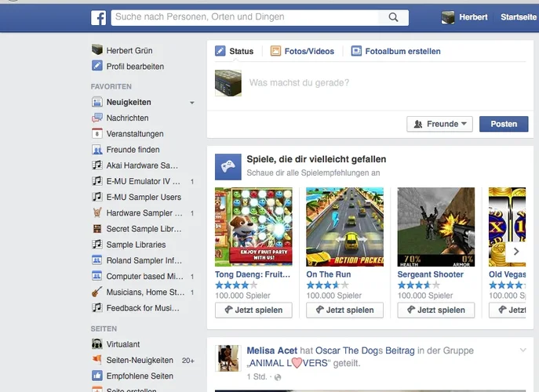Click the globe privacy icon on Melisa's post
The image size is (539, 392).
coord(278,377)
